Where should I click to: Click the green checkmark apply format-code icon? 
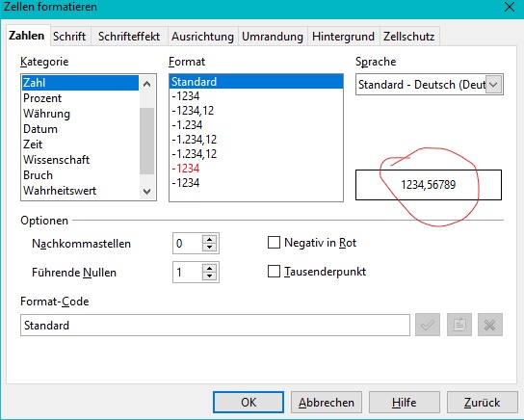click(x=428, y=325)
